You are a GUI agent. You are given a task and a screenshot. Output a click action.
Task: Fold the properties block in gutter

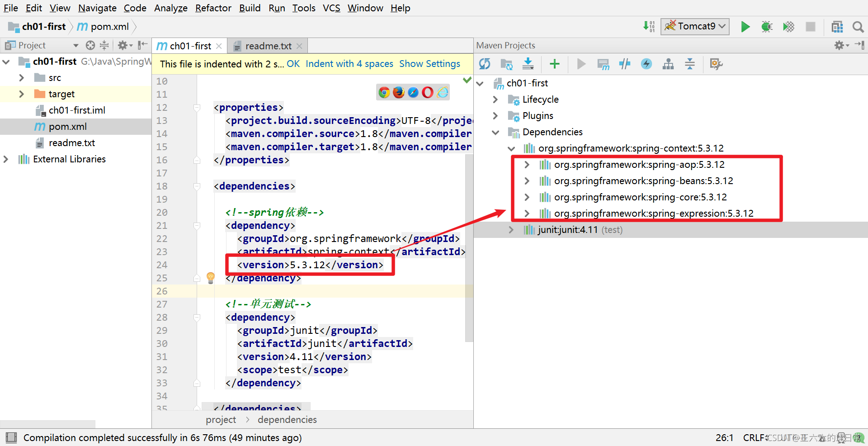coord(197,108)
